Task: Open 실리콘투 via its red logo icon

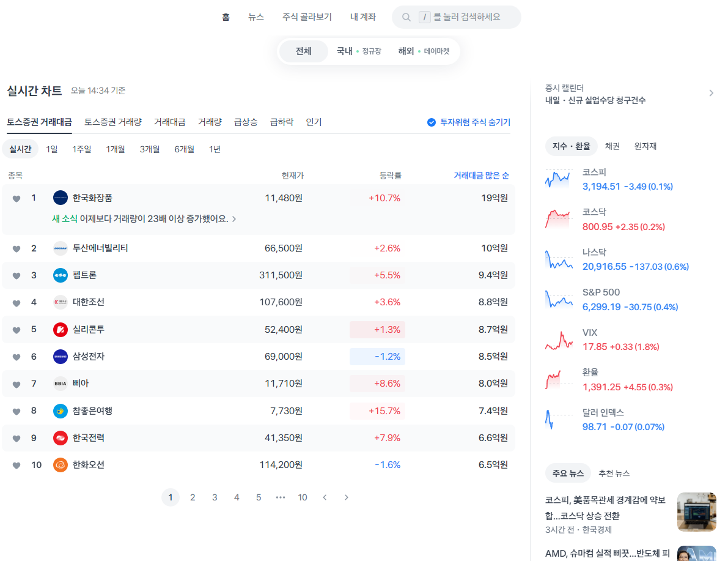Action: tap(61, 330)
